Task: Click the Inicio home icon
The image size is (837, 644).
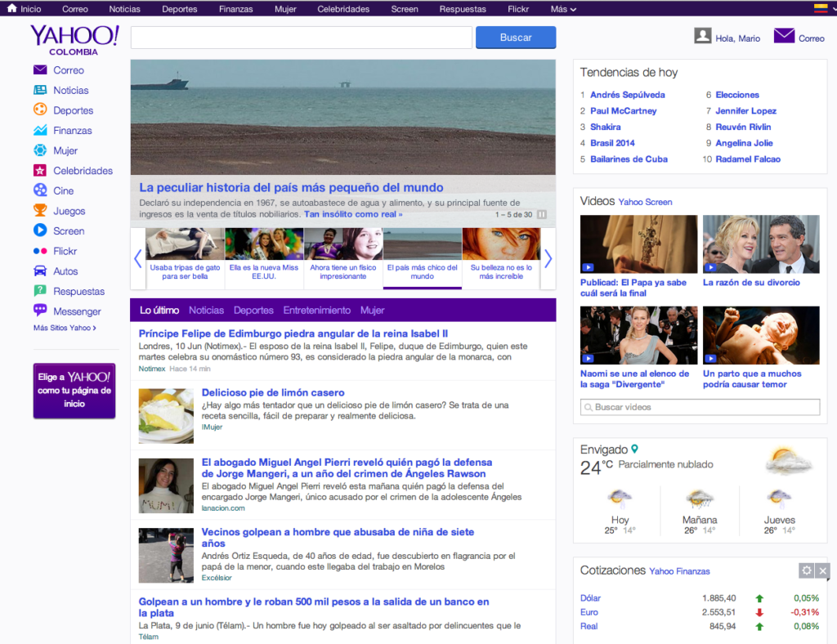Action: (x=11, y=8)
